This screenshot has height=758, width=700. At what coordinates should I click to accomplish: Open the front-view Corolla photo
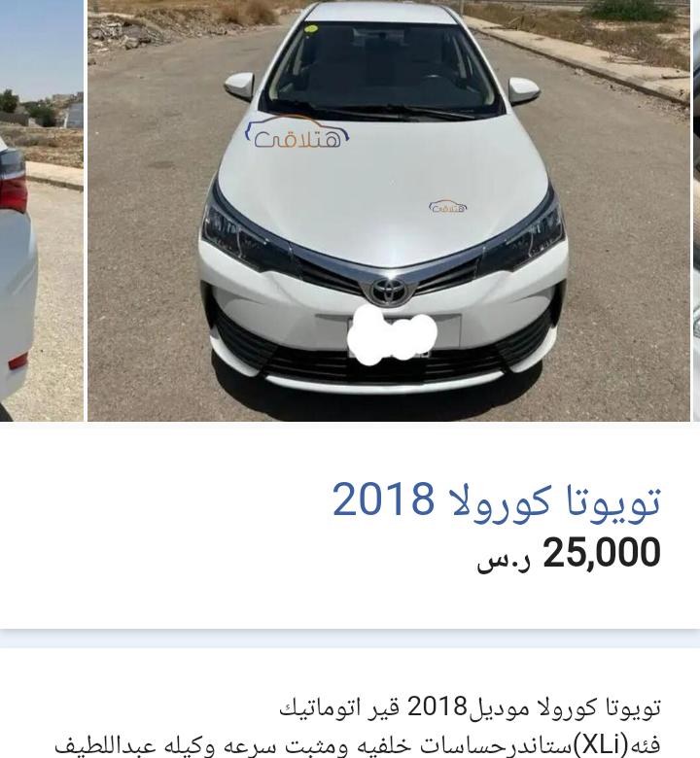click(389, 210)
